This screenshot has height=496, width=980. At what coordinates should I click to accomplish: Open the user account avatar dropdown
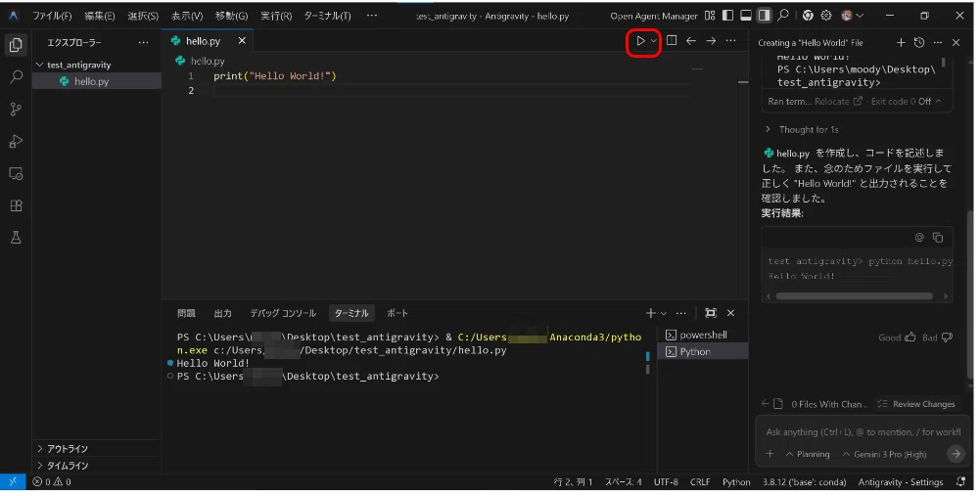(852, 16)
